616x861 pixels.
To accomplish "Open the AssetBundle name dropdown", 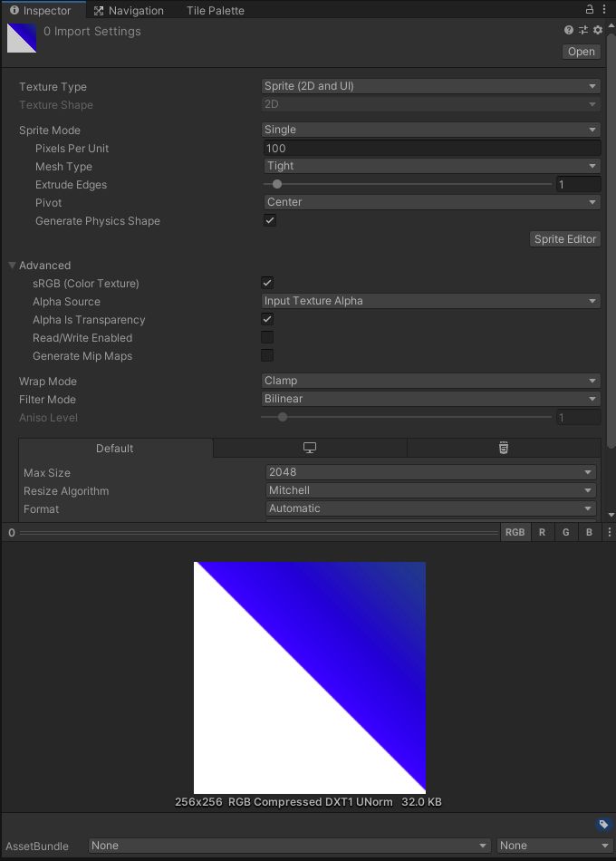I will point(289,846).
